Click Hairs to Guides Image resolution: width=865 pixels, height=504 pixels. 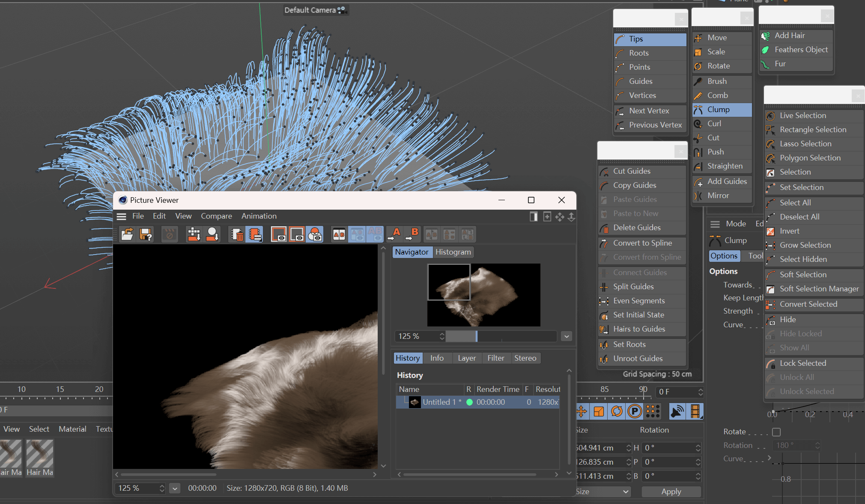pos(642,329)
